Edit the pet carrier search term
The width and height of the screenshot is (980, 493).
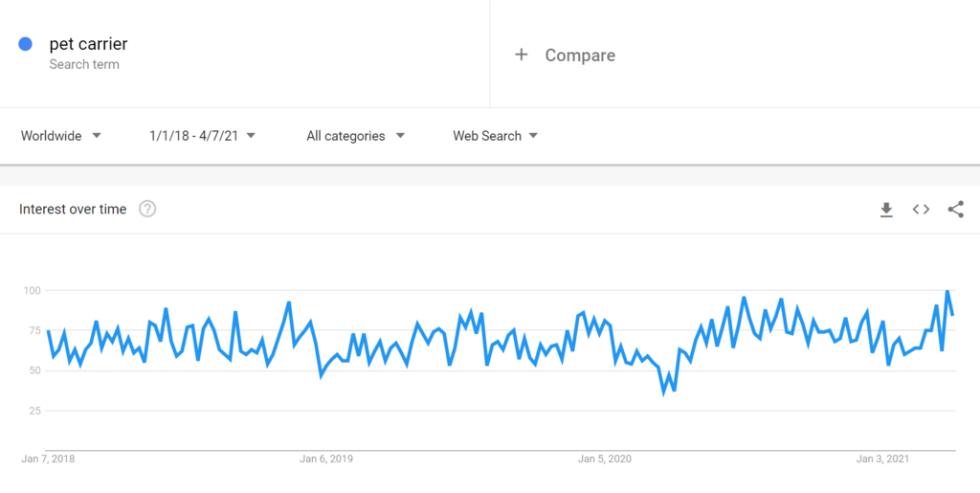point(88,44)
